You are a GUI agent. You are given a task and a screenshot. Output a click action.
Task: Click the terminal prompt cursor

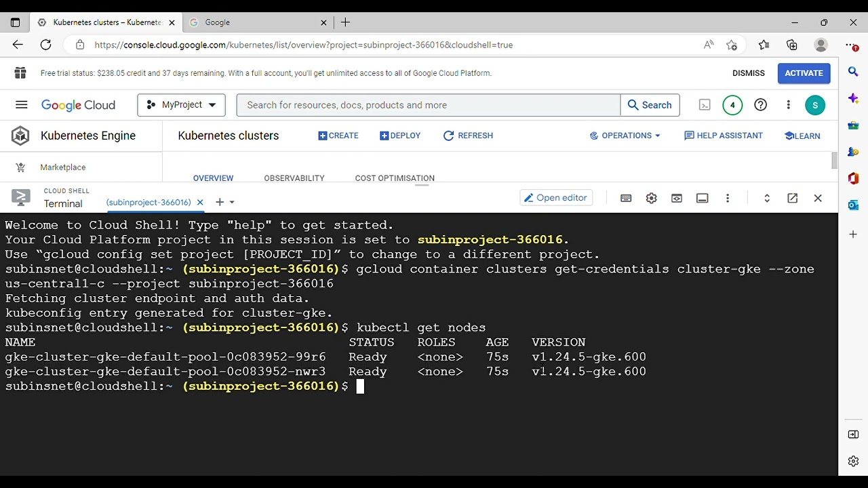[x=361, y=386]
